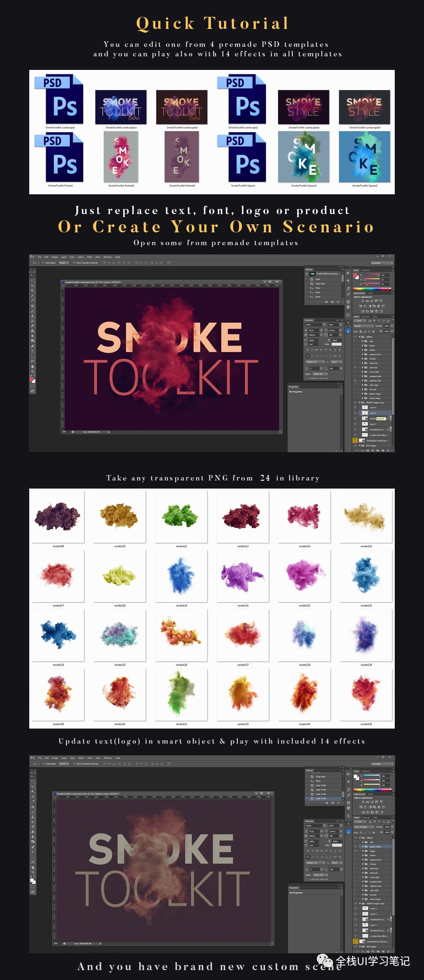Screen dimensions: 424x980
Task: Open Pass Through blend dropdown in lower Photoshop
Action: 364,827
